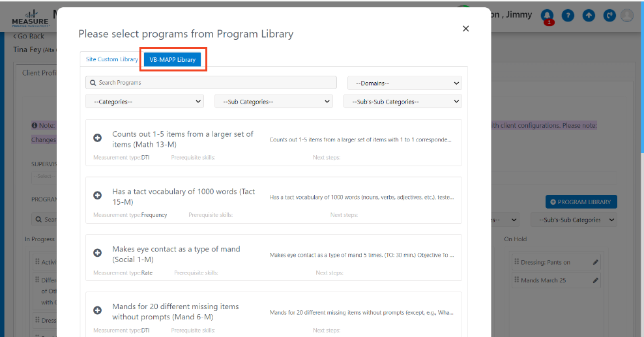Click program title Counts out 1-5 items
The height and width of the screenshot is (337, 644).
click(x=183, y=139)
